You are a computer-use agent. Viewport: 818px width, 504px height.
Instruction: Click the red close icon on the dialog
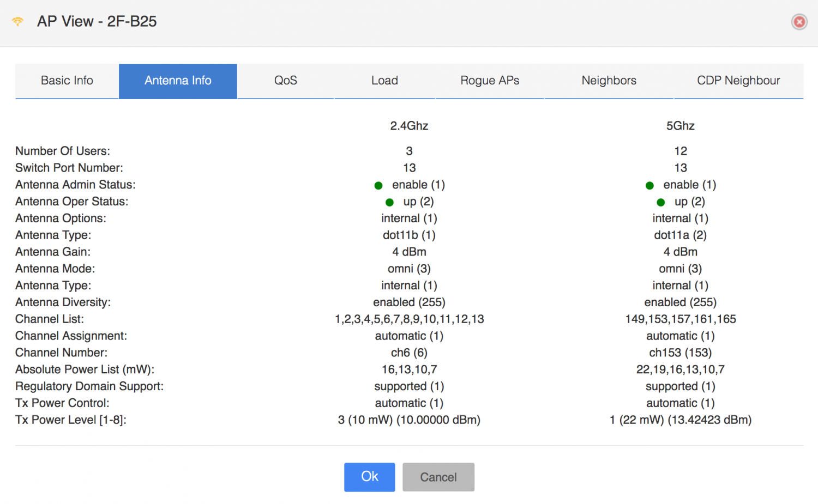(x=799, y=22)
